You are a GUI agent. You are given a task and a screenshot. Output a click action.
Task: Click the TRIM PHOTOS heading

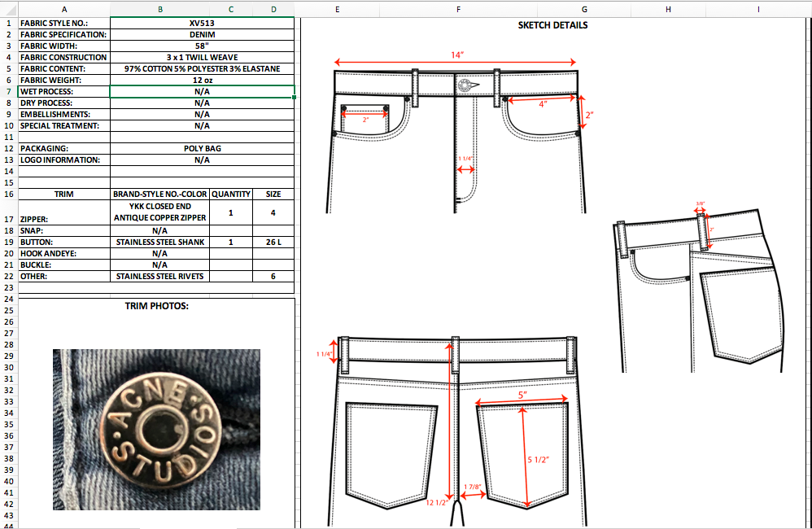156,306
